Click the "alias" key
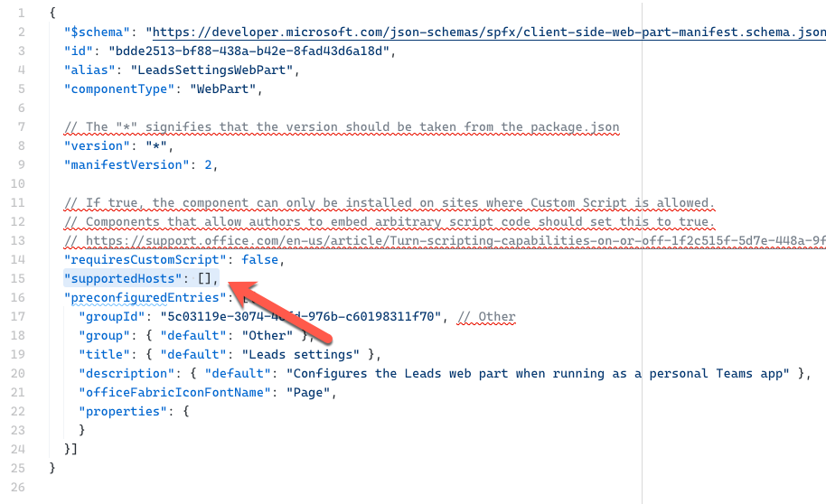Viewport: 826px width, 504px height. tap(89, 70)
